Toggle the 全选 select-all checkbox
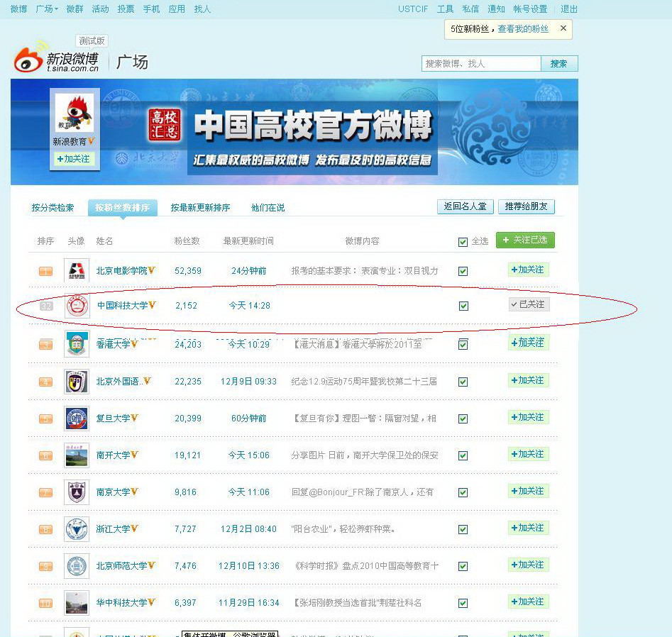 [463, 242]
